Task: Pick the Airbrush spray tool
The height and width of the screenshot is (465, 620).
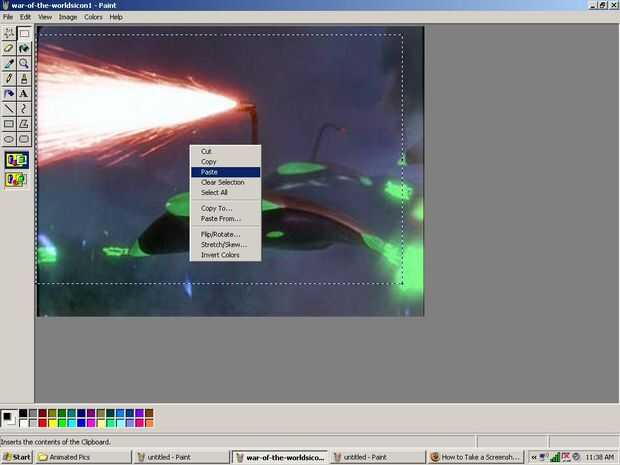Action: pos(9,94)
